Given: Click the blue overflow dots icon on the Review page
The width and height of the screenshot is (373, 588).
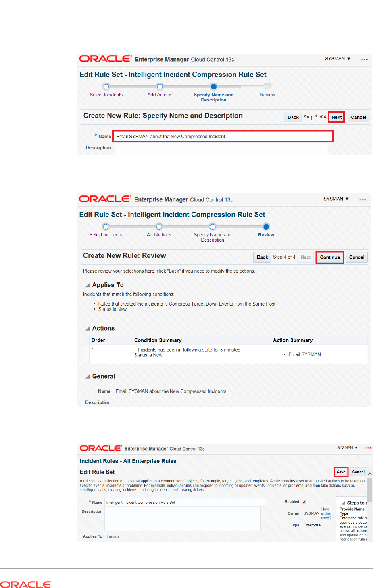Looking at the screenshot, I should (363, 200).
